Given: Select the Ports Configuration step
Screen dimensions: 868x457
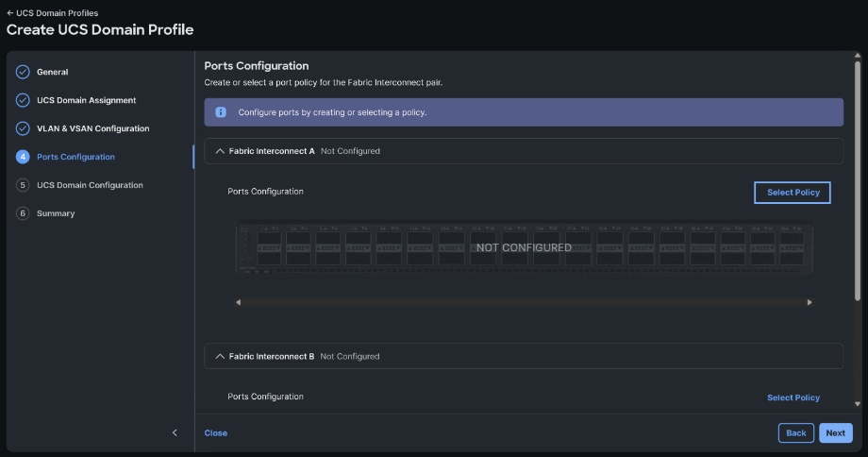Looking at the screenshot, I should (x=75, y=157).
